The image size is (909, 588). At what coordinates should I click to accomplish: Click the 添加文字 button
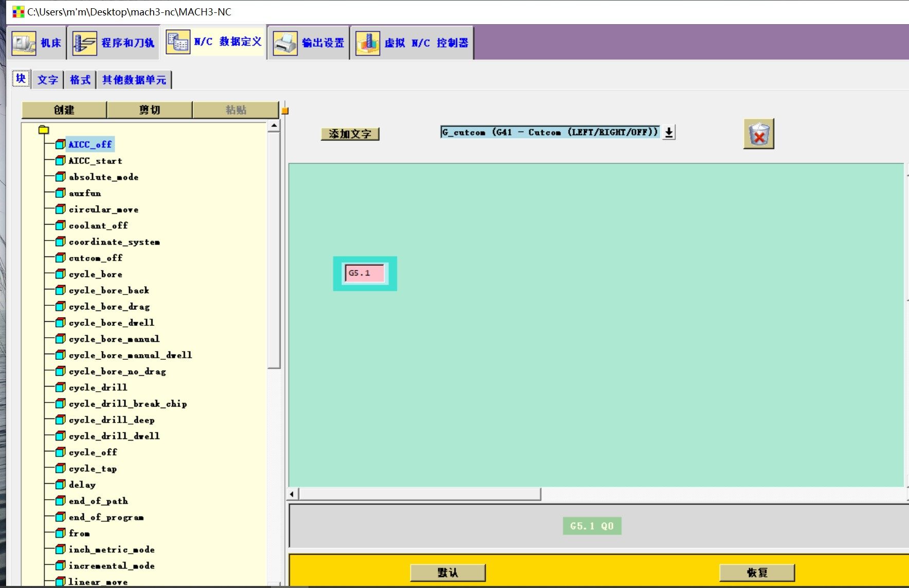tap(350, 134)
